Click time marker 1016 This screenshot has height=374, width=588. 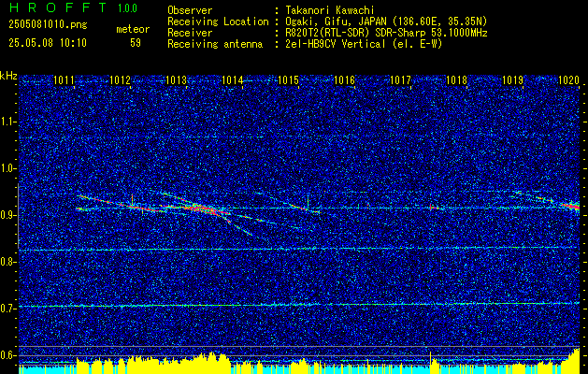[344, 79]
